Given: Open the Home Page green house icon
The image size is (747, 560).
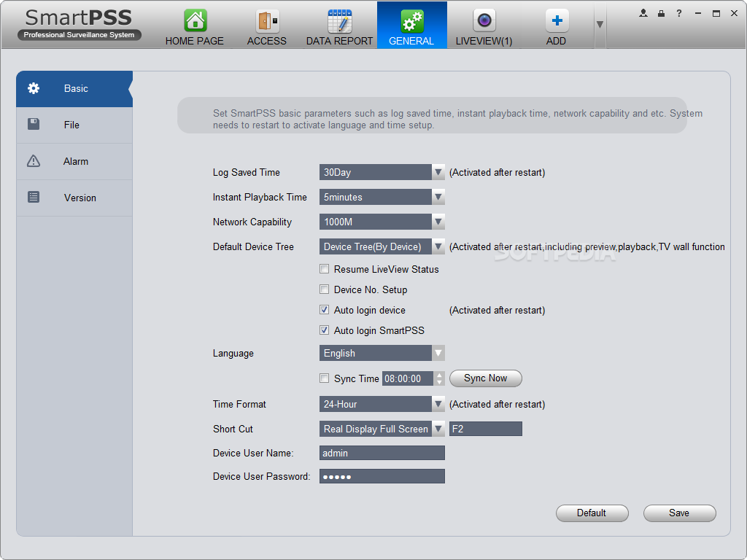Looking at the screenshot, I should pyautogui.click(x=196, y=20).
